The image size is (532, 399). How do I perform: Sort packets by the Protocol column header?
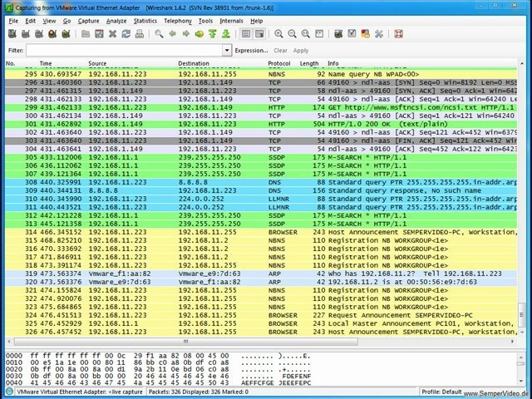coord(279,63)
